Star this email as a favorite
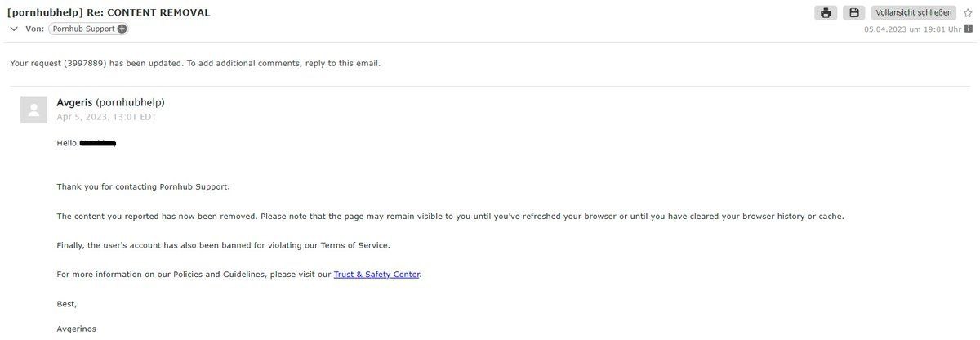 pyautogui.click(x=968, y=12)
